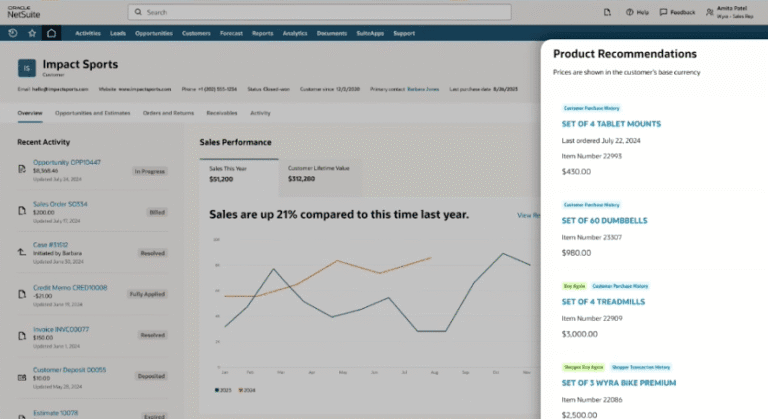The image size is (768, 419).
Task: Click Customer Purchase History tag above Tablet Mounts
Action: click(591, 108)
